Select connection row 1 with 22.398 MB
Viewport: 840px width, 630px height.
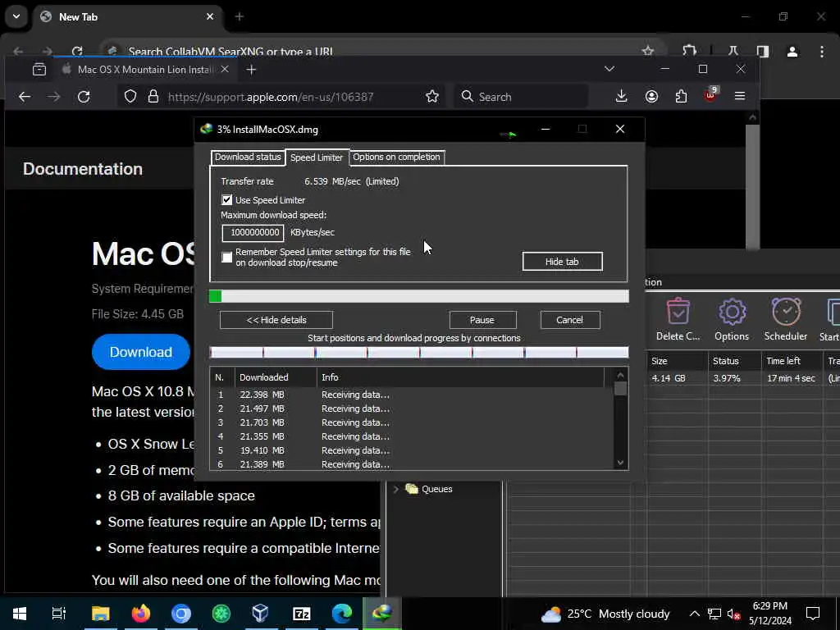point(412,395)
